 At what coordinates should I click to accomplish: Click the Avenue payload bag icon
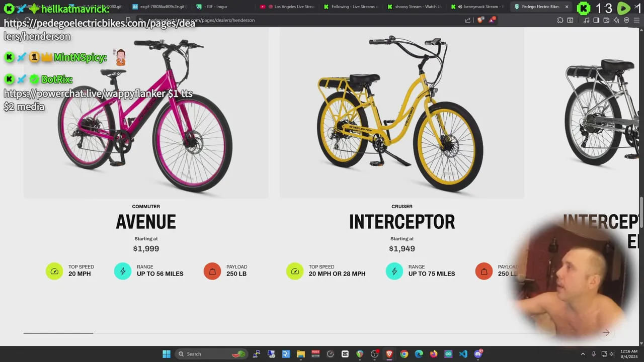coord(212,271)
